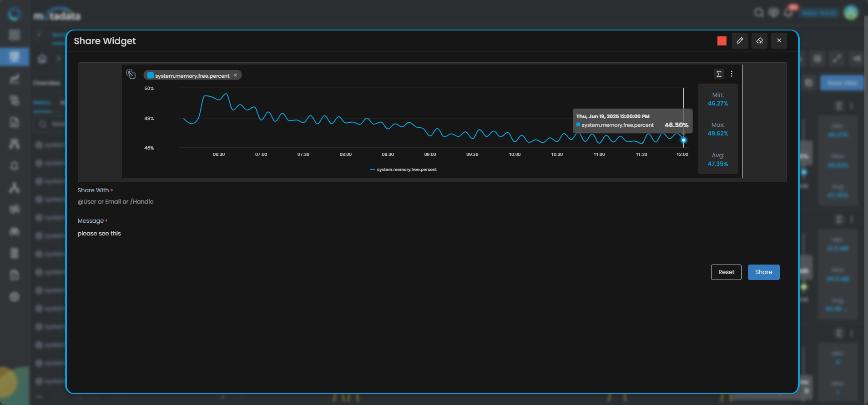The height and width of the screenshot is (405, 868).
Task: Click the sigma statistics icon
Action: tap(719, 74)
